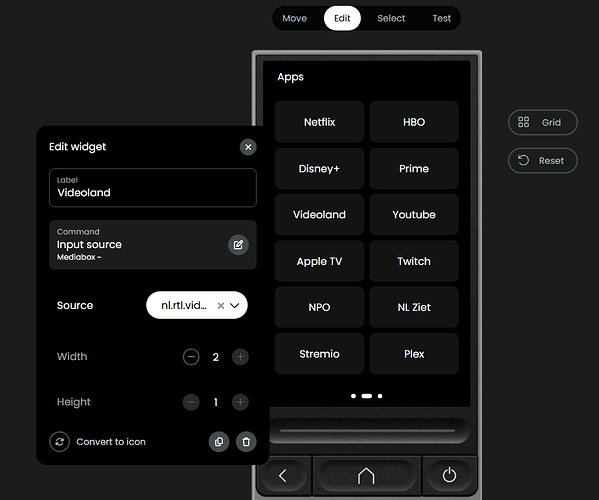The width and height of the screenshot is (599, 500).
Task: Expand the Source dropdown chevron
Action: pos(235,306)
